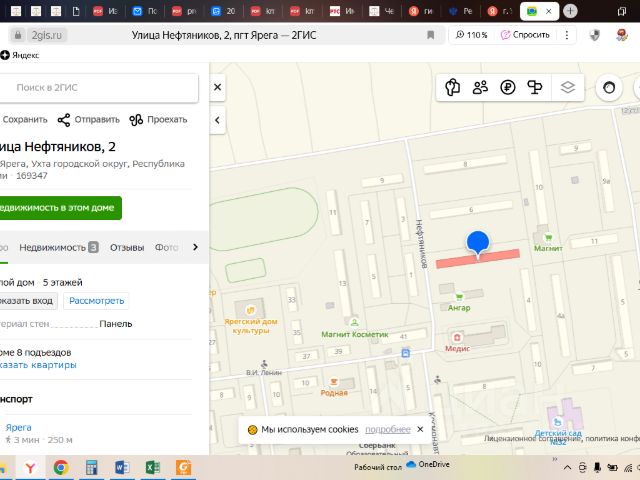
Task: Select the Магнит store marker on map
Action: [548, 238]
